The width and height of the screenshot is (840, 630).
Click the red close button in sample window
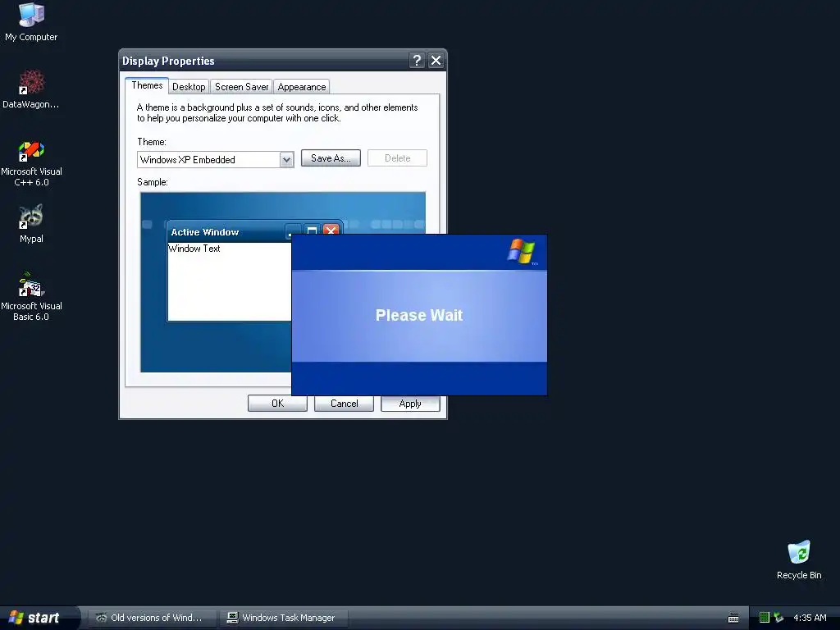[x=331, y=231]
